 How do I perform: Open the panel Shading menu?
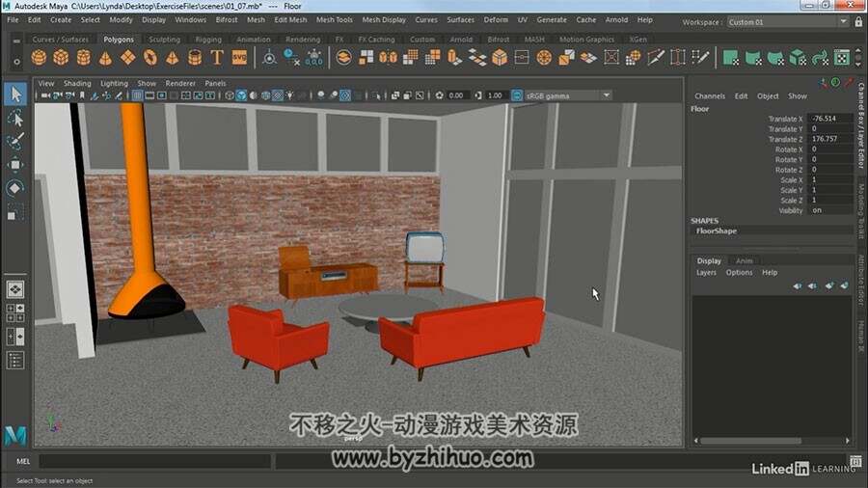click(77, 84)
